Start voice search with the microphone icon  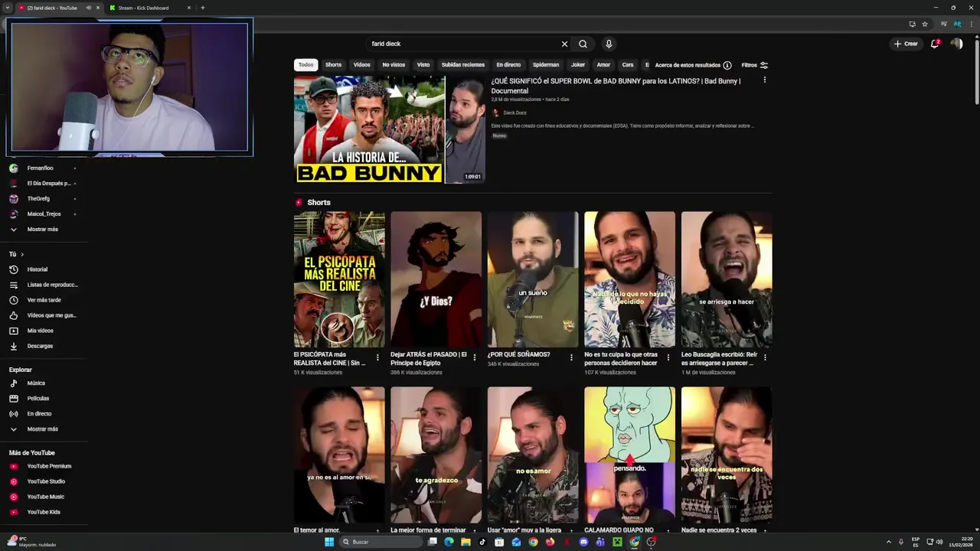click(609, 44)
